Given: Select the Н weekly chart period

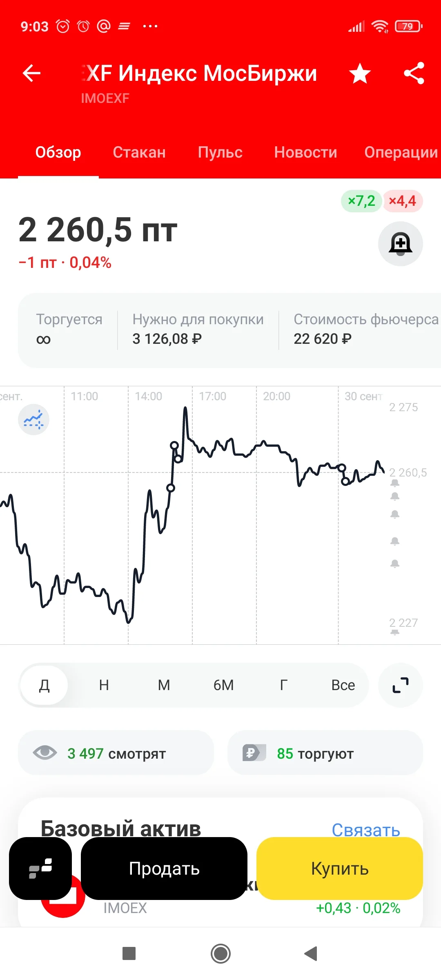Looking at the screenshot, I should [x=104, y=685].
